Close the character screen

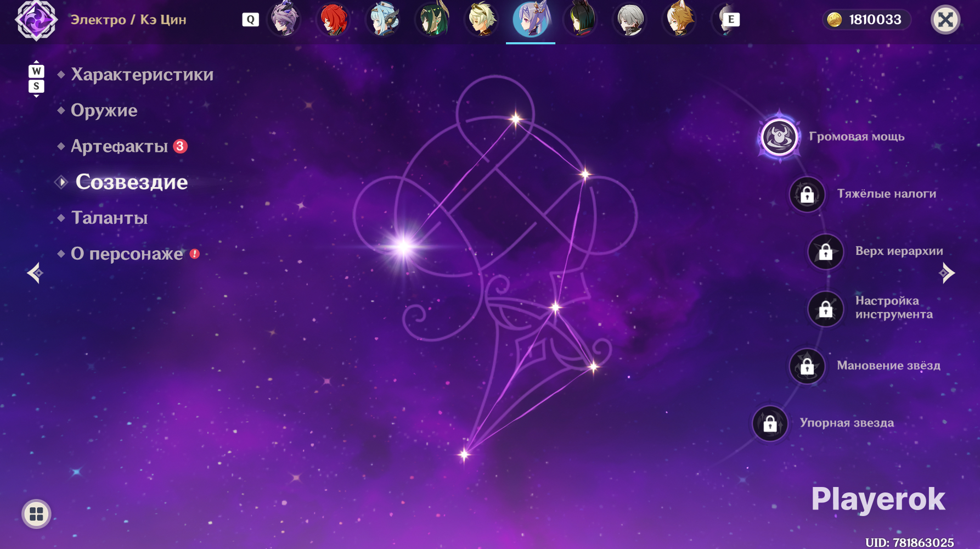(945, 20)
